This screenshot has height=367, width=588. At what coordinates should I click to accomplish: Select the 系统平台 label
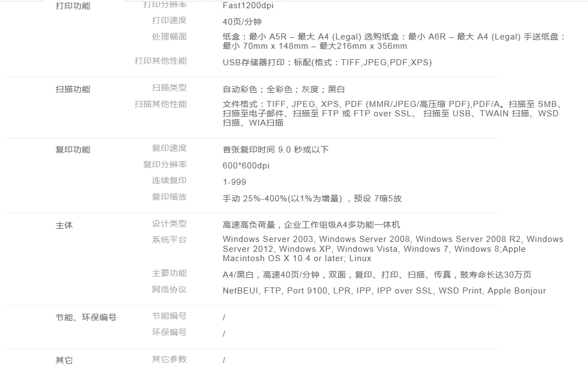[x=169, y=240]
